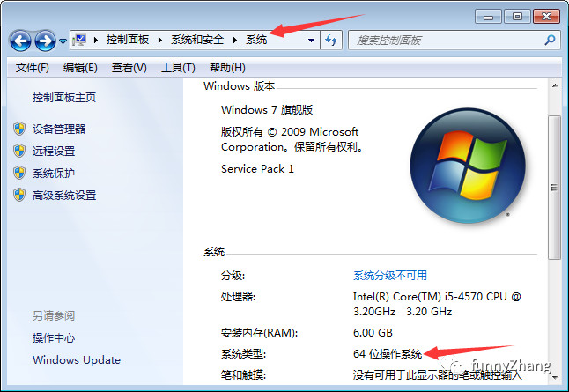Click the 分级: label
Viewport: 569px width, 392px height.
point(233,276)
